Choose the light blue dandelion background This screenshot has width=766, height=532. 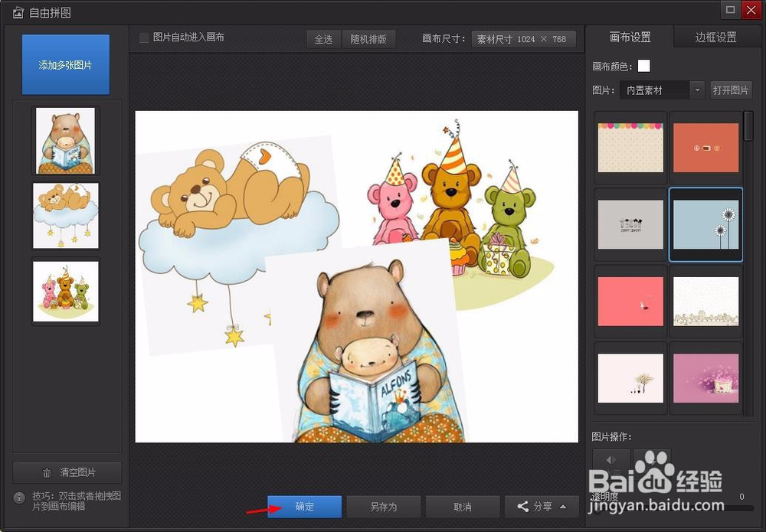[706, 224]
